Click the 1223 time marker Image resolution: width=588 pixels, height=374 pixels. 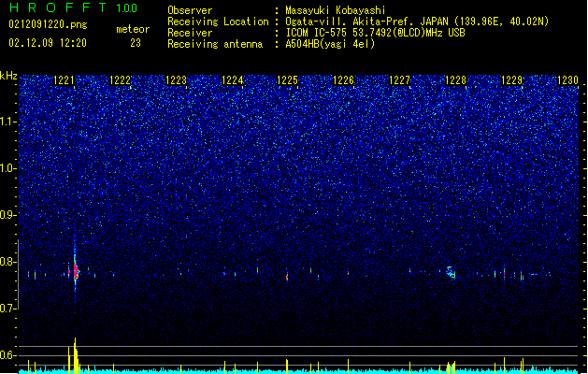click(176, 80)
